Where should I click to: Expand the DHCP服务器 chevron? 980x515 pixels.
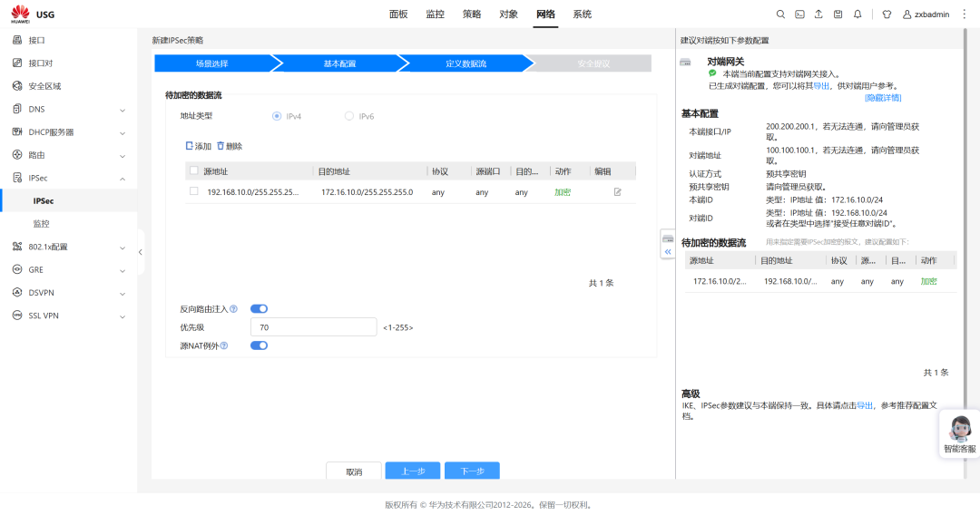[x=122, y=133]
